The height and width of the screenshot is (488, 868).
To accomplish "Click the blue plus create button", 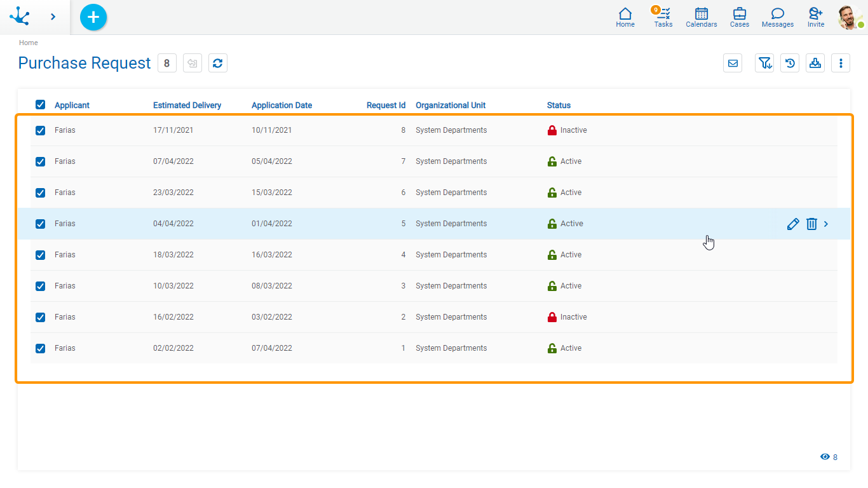I will (93, 17).
